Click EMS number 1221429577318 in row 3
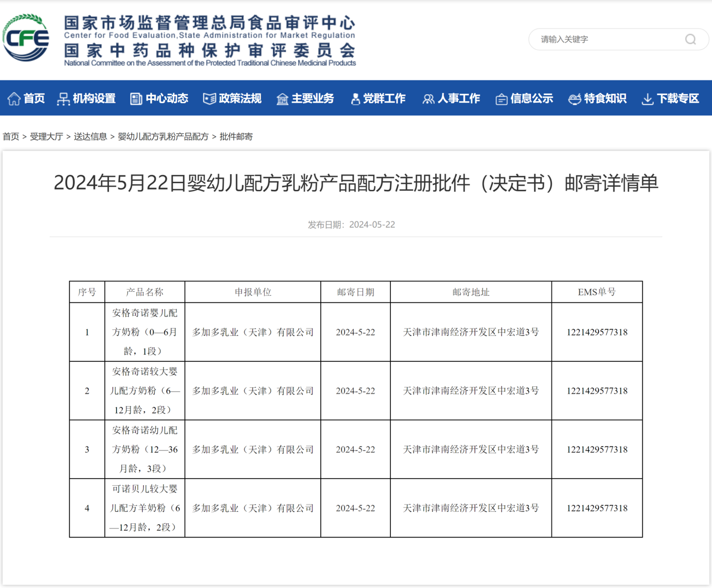The image size is (712, 588). [x=597, y=449]
